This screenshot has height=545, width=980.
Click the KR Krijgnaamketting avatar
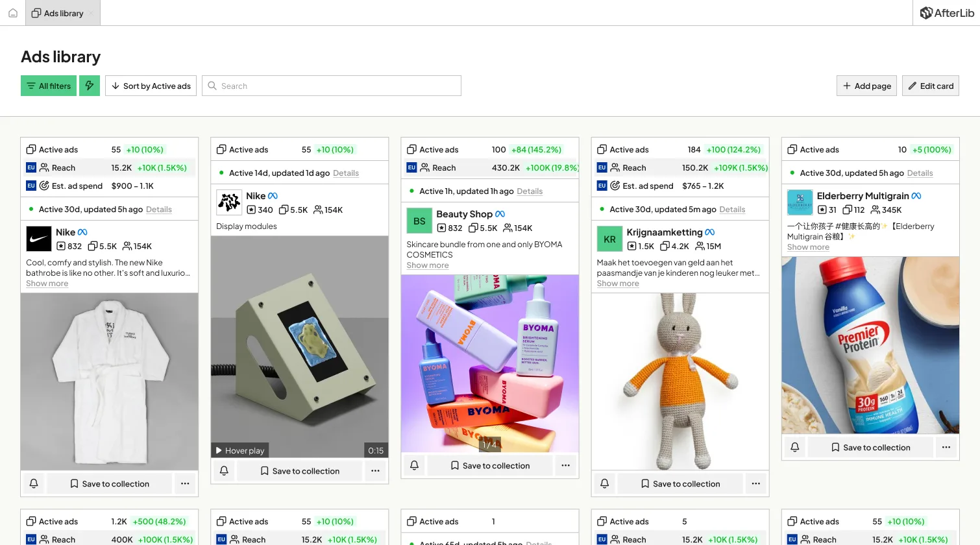(609, 239)
